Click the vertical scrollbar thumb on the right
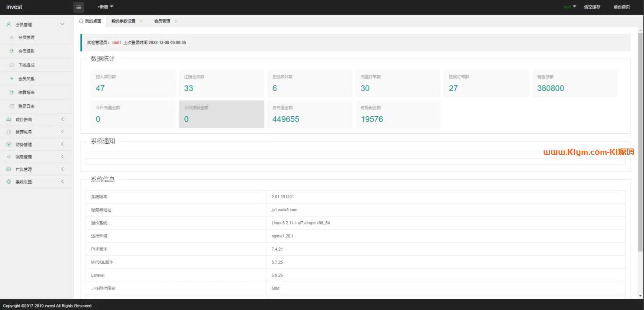This screenshot has height=310, width=644. [x=640, y=141]
